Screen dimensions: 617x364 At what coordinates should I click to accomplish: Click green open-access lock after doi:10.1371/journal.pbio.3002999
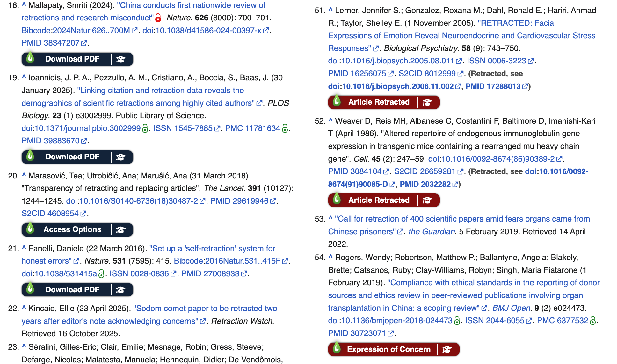tap(145, 128)
